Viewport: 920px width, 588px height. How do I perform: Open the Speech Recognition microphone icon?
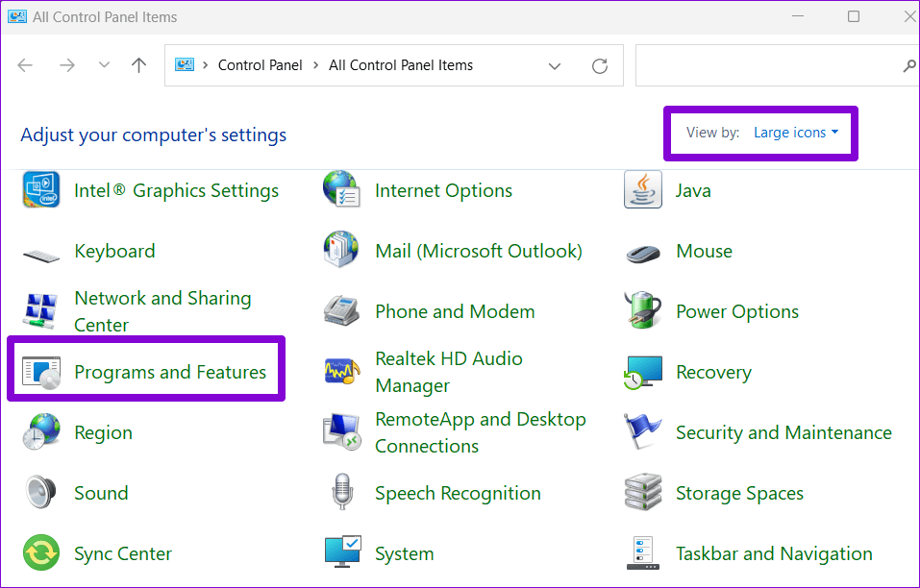click(342, 492)
